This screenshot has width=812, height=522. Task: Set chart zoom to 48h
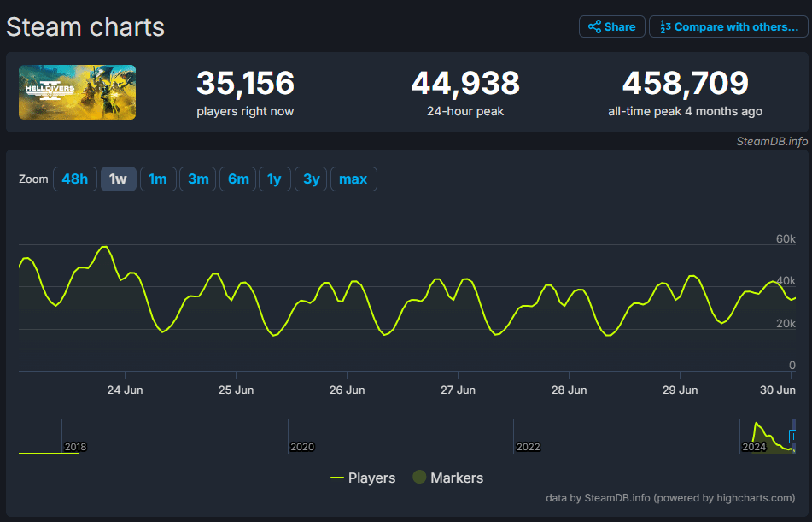(x=74, y=179)
